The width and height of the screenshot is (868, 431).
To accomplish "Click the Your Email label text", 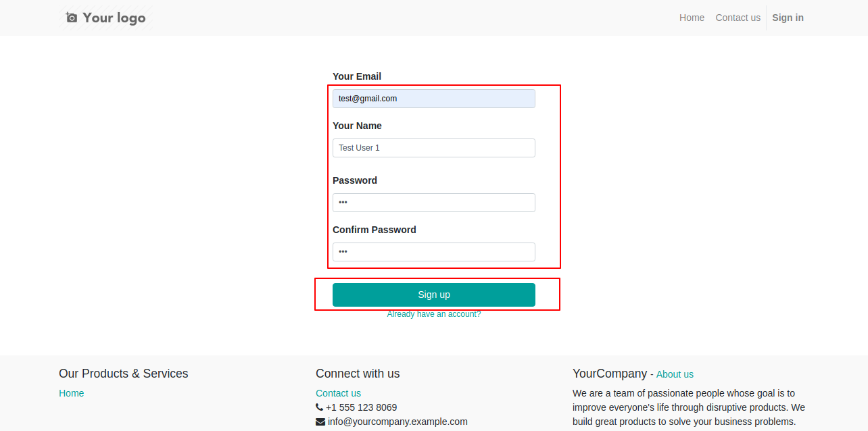I will click(x=357, y=76).
